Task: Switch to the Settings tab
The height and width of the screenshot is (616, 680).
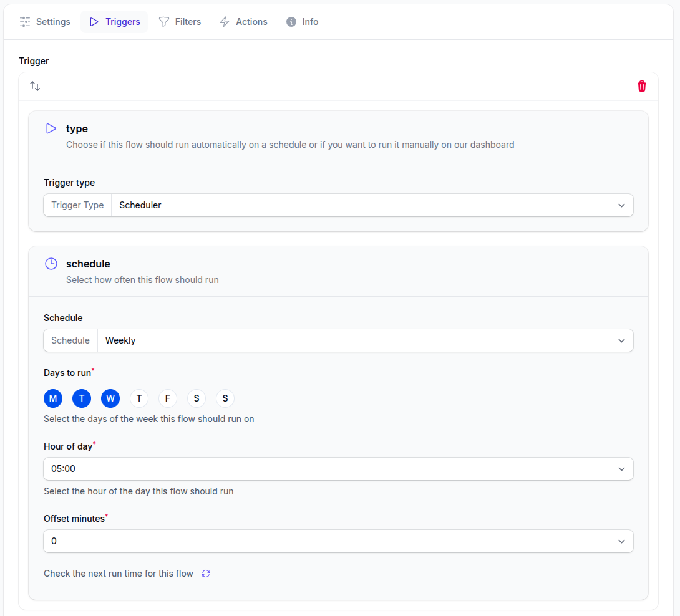Action: (x=45, y=22)
